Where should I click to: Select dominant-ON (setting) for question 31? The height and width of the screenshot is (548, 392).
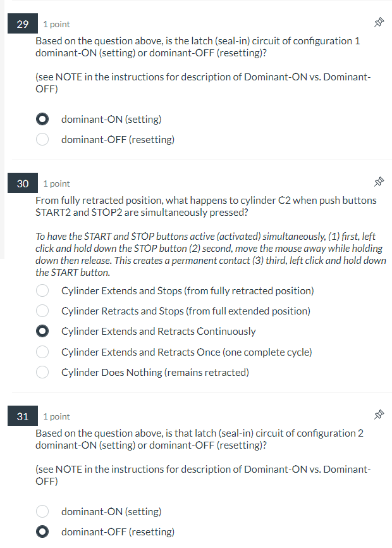[42, 511]
